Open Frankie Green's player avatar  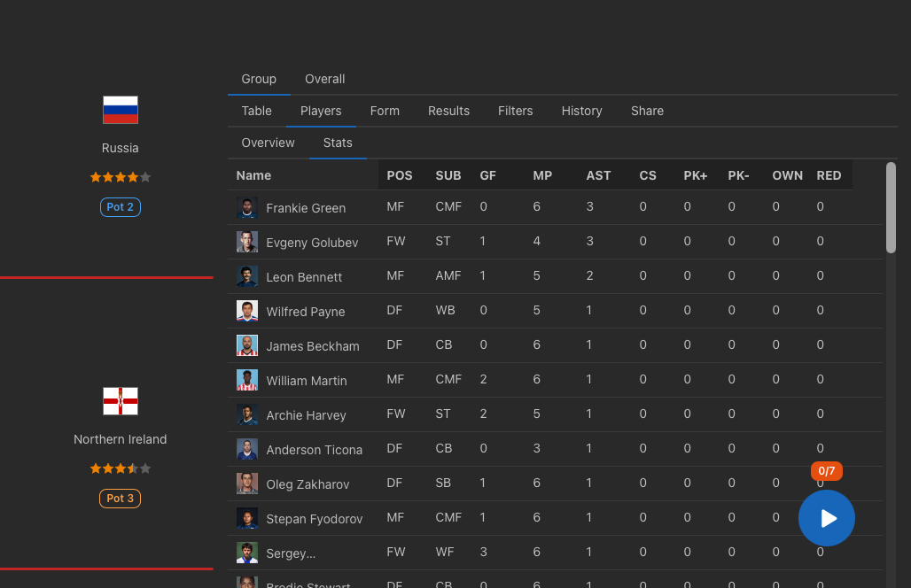click(247, 207)
